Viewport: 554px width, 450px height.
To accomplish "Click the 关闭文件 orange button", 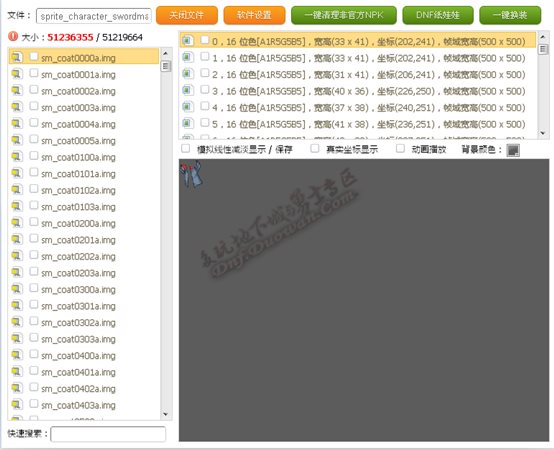I will [187, 15].
